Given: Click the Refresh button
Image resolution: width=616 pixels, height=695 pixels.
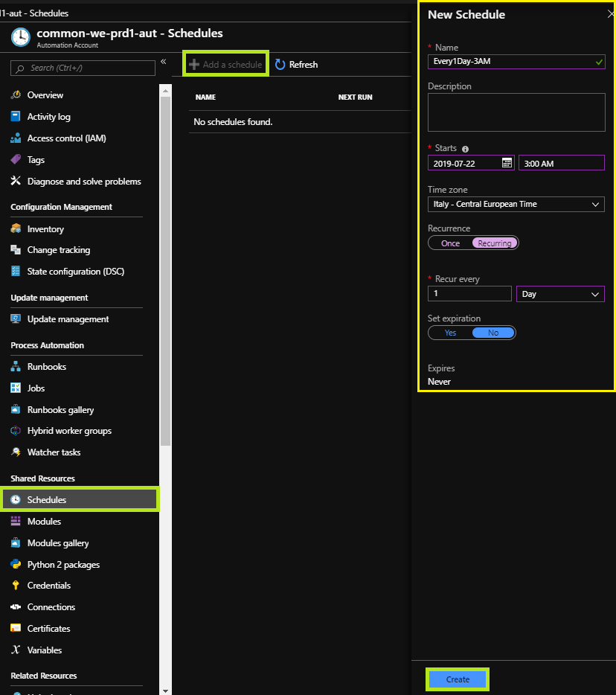Looking at the screenshot, I should pos(297,65).
